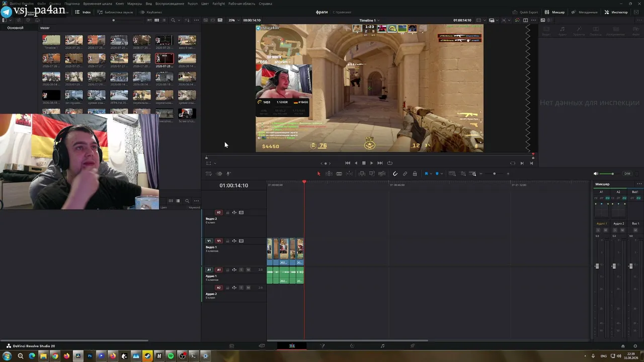Click the timeline zoom out minus button
The height and width of the screenshot is (362, 644).
pyautogui.click(x=481, y=174)
